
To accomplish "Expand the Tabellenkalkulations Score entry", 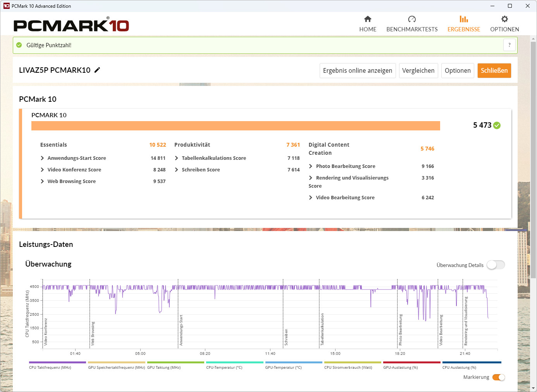I will pyautogui.click(x=176, y=158).
